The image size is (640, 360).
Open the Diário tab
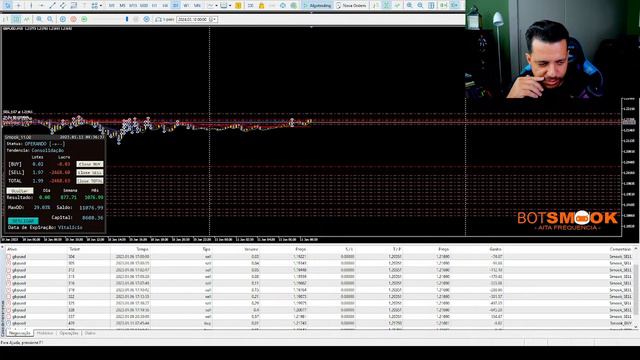(90, 333)
